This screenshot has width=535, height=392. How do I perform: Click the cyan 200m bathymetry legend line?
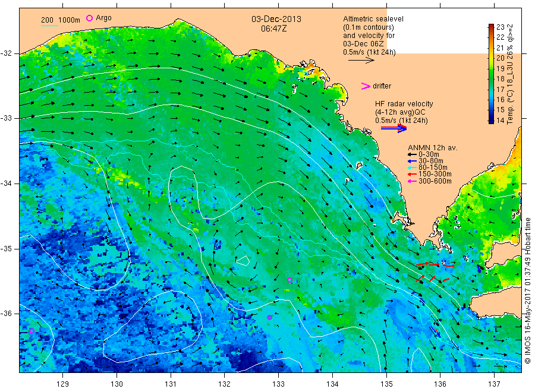tap(49, 26)
